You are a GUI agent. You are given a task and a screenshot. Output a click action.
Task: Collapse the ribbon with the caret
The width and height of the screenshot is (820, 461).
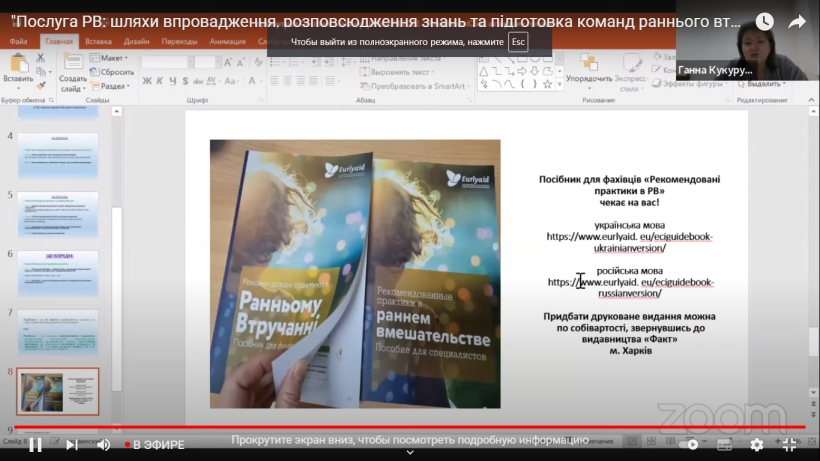(x=811, y=100)
